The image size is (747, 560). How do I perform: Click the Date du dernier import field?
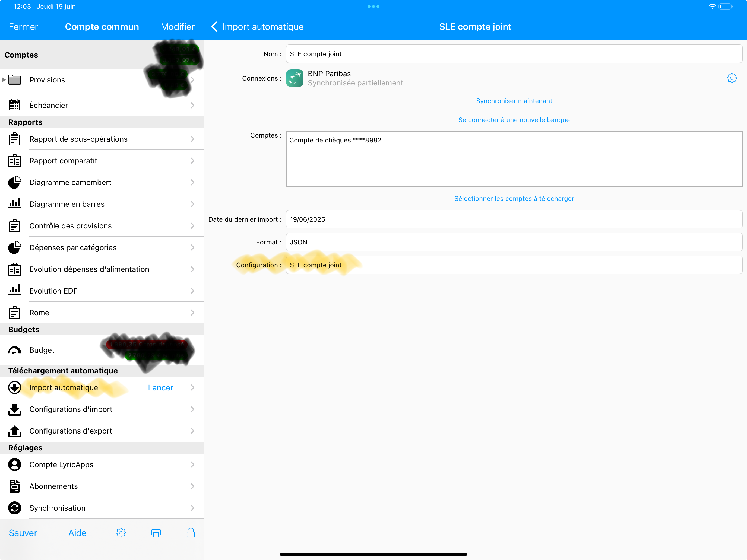click(x=514, y=219)
